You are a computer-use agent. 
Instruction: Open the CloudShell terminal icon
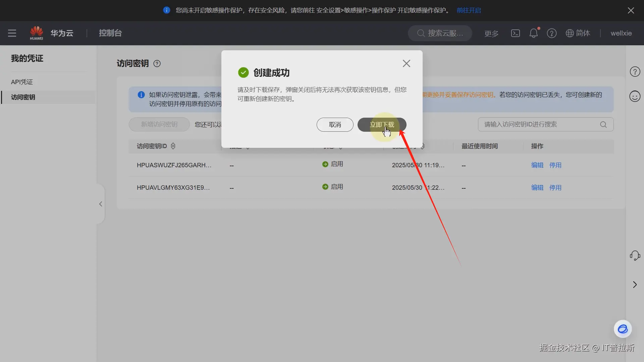[x=515, y=33]
